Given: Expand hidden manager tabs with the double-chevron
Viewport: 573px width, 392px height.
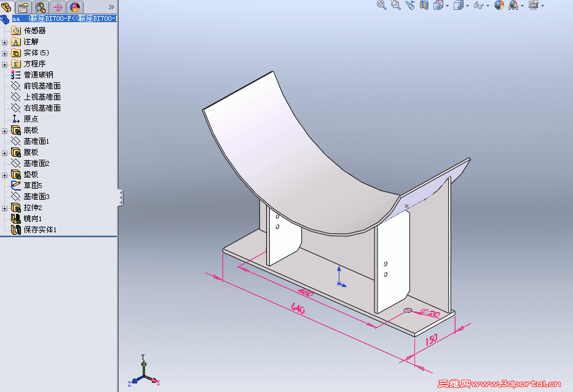Looking at the screenshot, I should [x=111, y=7].
